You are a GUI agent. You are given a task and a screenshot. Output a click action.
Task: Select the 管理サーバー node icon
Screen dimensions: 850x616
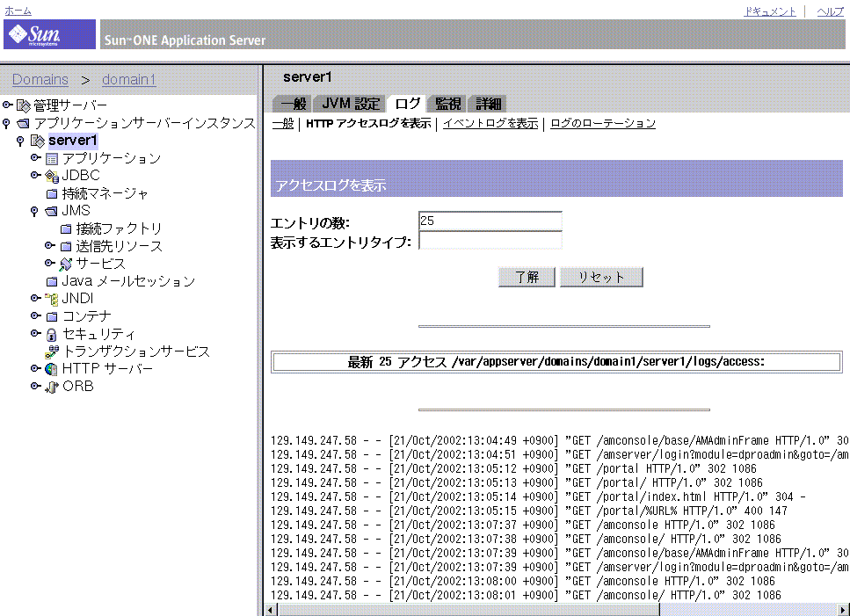(x=24, y=105)
